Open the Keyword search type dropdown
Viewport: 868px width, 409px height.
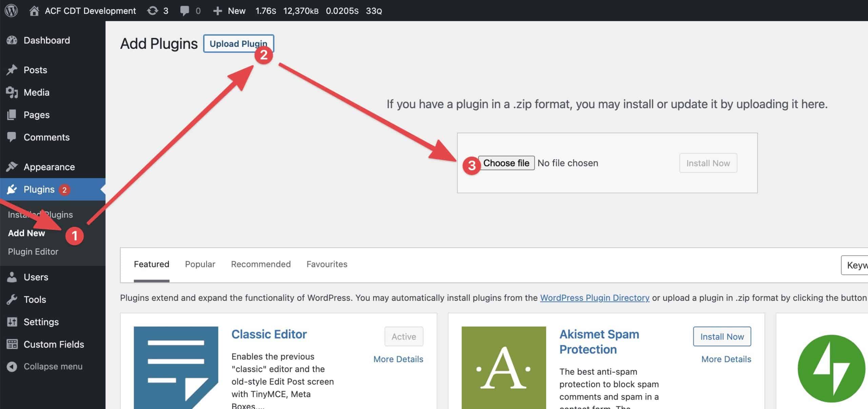coord(855,265)
